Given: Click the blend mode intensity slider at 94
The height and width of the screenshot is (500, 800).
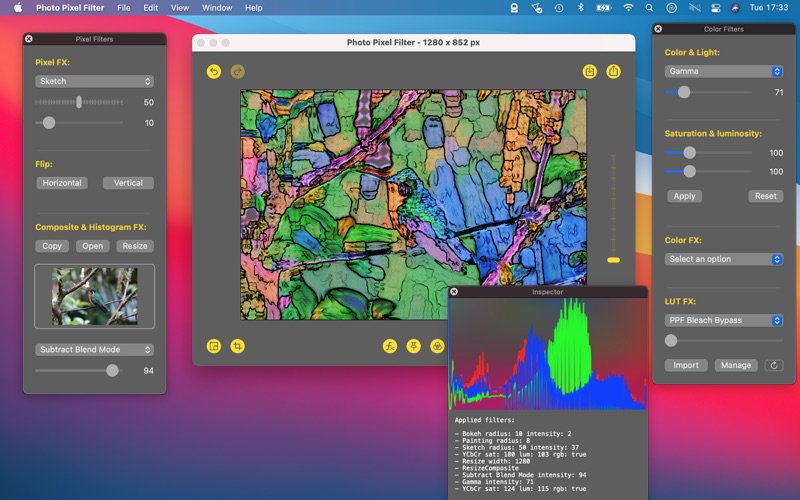Looking at the screenshot, I should coord(79,370).
